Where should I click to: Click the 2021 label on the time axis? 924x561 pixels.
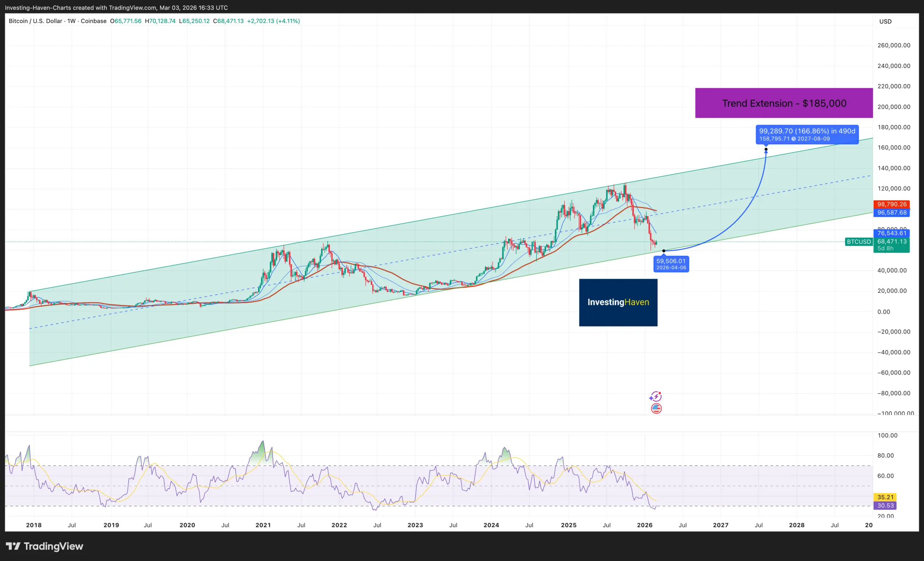tap(263, 525)
